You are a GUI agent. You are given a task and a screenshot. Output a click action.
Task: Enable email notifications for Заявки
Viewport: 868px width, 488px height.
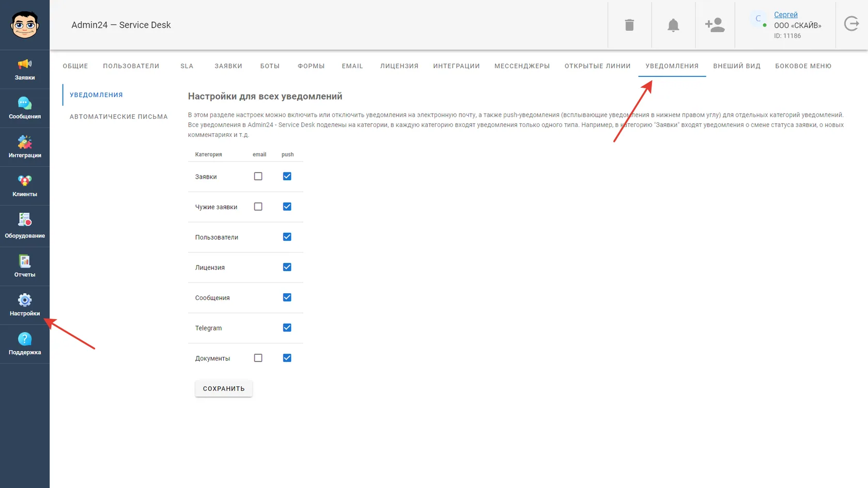258,177
